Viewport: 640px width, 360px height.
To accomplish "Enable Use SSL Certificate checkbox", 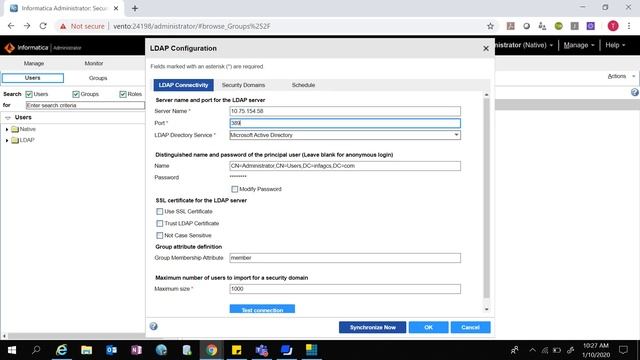I will click(x=160, y=211).
